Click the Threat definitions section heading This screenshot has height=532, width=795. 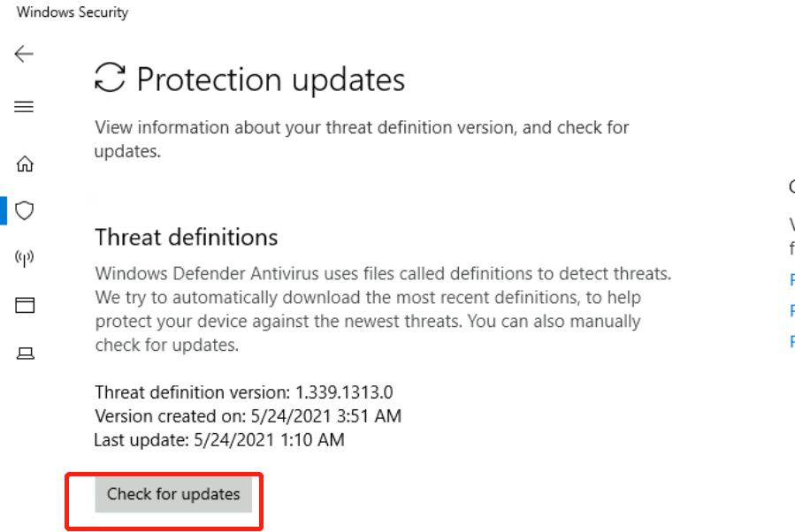pos(186,237)
